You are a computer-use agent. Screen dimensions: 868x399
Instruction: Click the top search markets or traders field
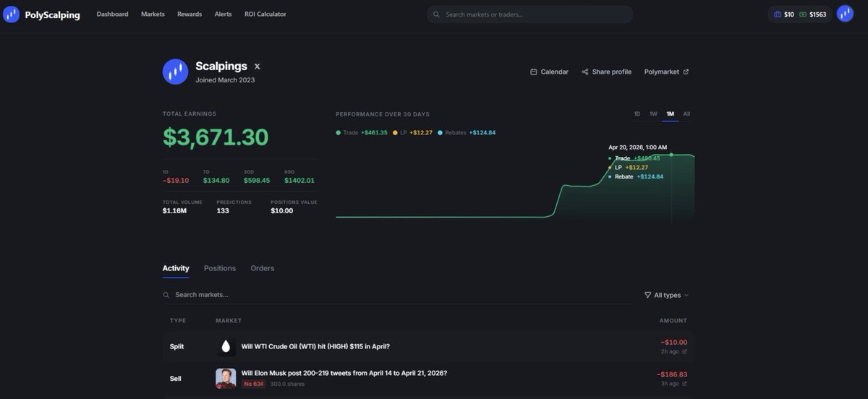click(x=529, y=14)
